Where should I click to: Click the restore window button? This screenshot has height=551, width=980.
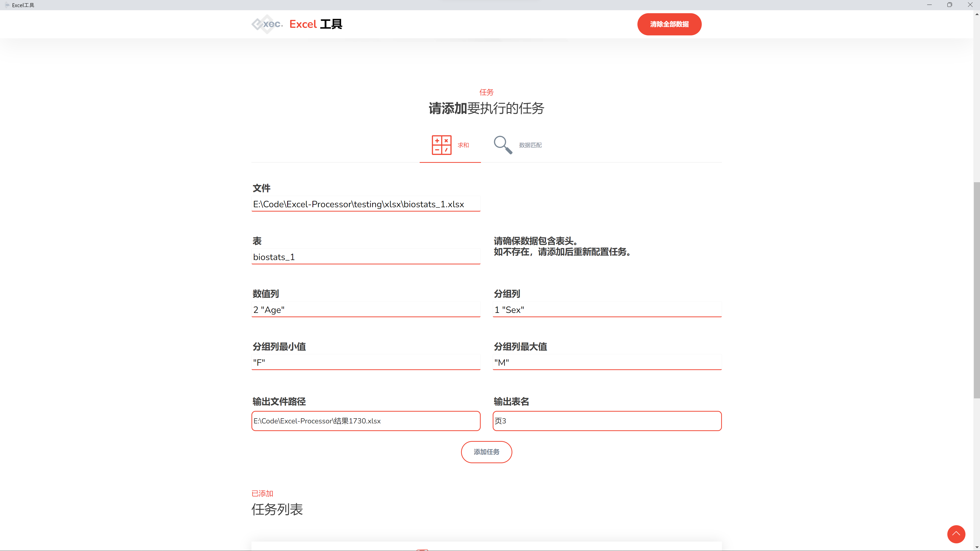point(950,5)
